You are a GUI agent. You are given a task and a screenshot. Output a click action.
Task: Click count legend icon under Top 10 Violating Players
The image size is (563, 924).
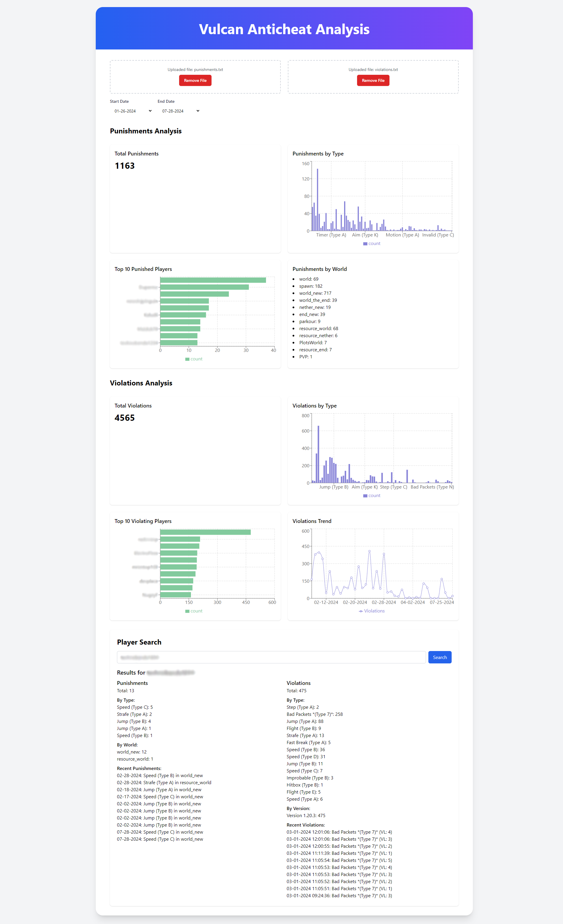(188, 611)
